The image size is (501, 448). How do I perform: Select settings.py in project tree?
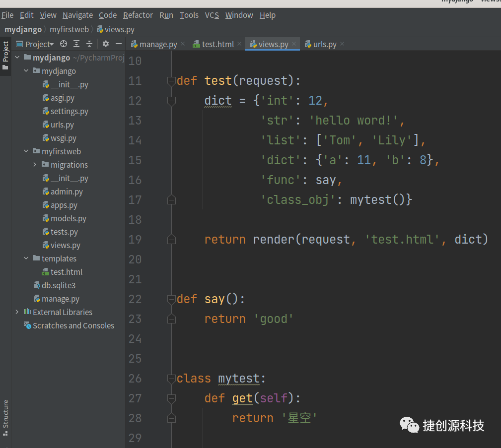pos(66,112)
